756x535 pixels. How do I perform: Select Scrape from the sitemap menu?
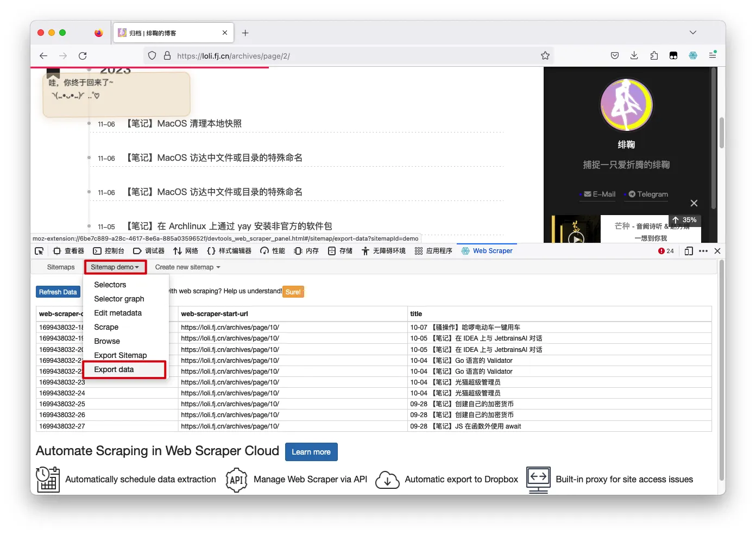106,327
